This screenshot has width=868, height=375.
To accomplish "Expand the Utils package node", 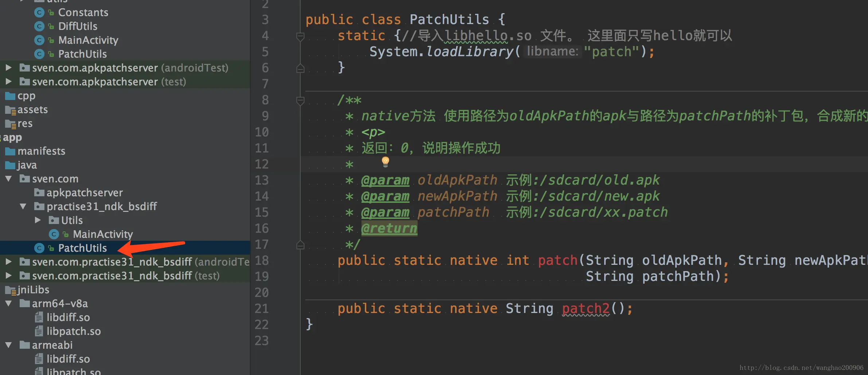I will [x=38, y=220].
